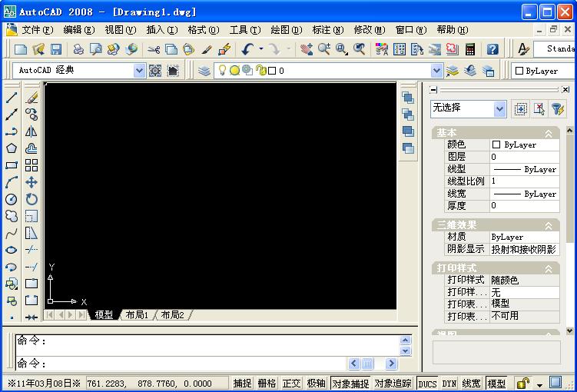Screen dimensions: 577x392
Task: Close the Properties palette
Action: (x=565, y=89)
